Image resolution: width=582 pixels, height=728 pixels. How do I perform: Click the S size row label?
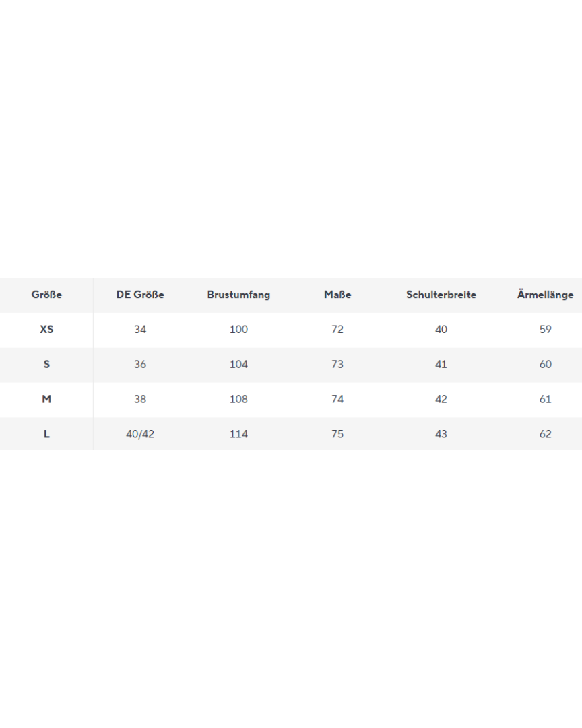(46, 365)
